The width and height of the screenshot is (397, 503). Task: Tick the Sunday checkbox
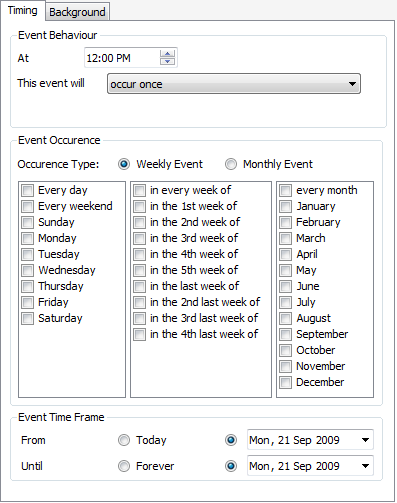point(28,223)
